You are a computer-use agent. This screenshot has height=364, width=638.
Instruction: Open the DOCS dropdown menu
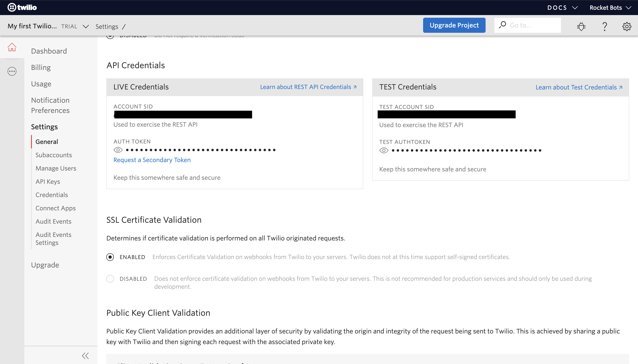[563, 8]
